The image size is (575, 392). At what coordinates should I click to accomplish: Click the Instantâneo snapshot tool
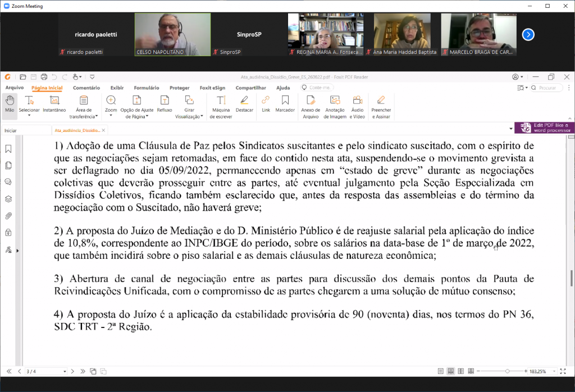(54, 104)
